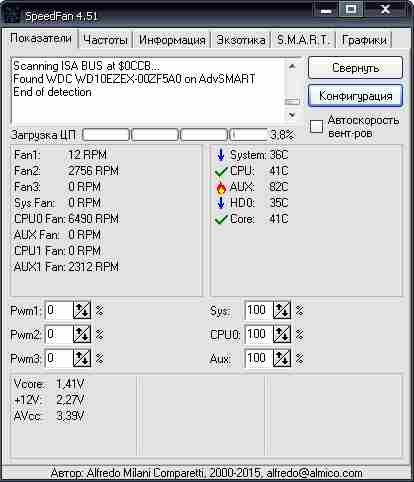Adjust Aux speed using its spinner arrows
Screen dimensions: 414x482
pyautogui.click(x=282, y=358)
